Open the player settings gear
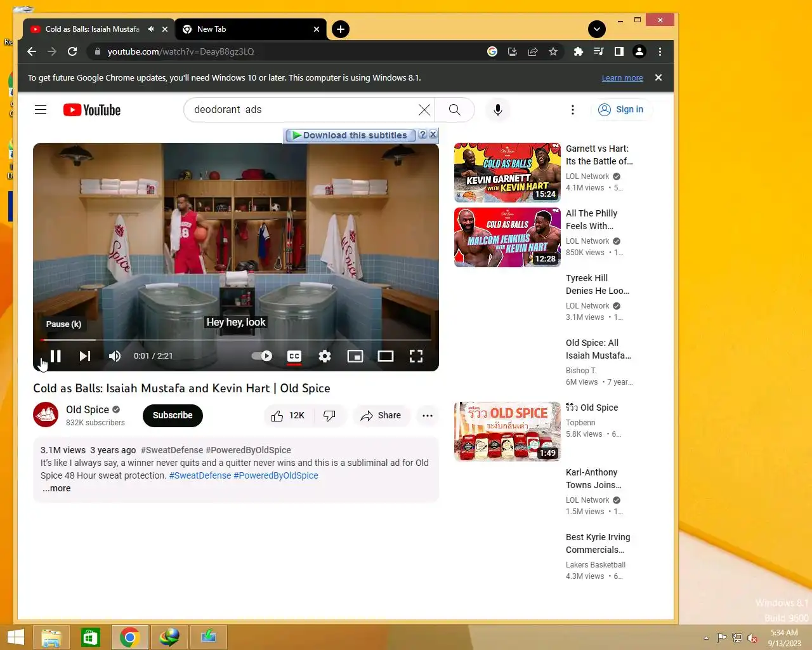 pyautogui.click(x=325, y=356)
